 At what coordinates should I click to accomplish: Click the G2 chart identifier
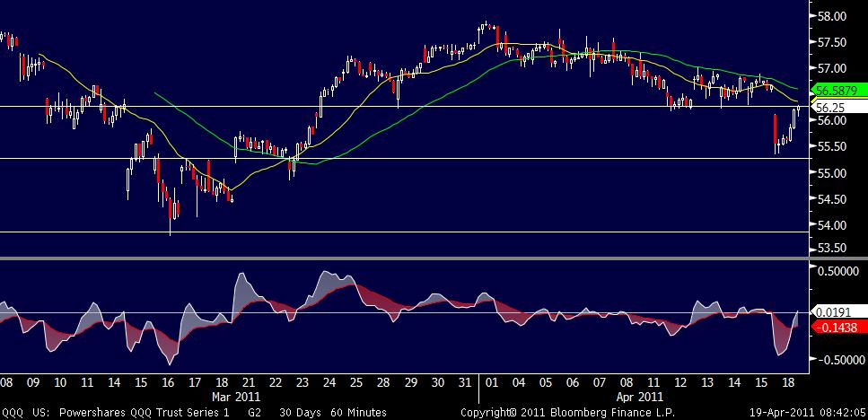[255, 412]
